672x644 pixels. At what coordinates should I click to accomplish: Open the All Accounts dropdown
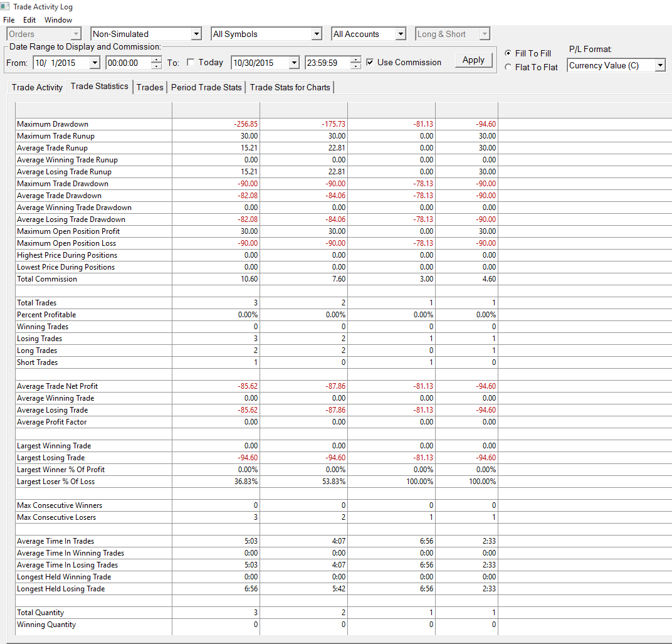click(401, 34)
